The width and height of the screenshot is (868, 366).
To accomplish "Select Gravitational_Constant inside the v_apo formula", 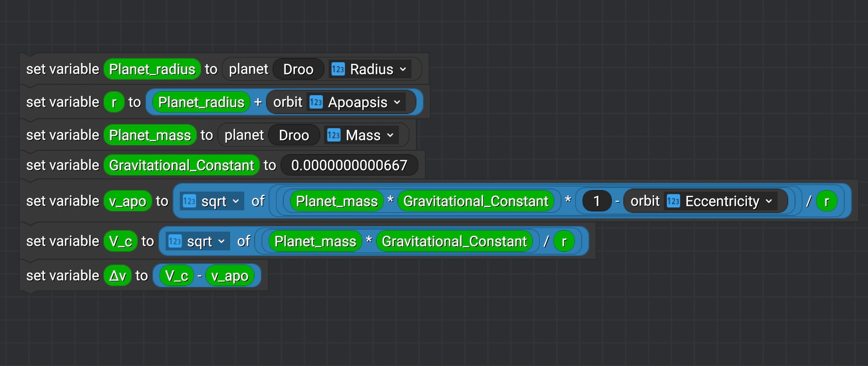I will tap(476, 201).
